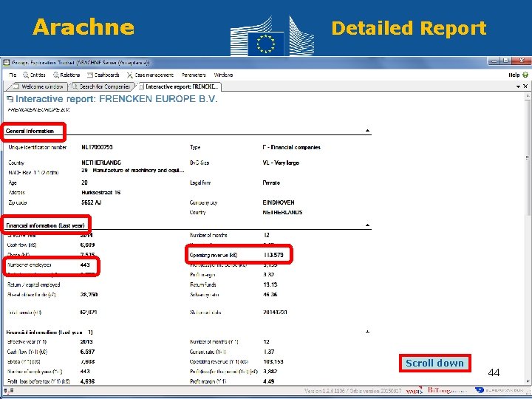
Task: Click the NACE value 29 Manufacture of machinery
Action: coord(133,171)
